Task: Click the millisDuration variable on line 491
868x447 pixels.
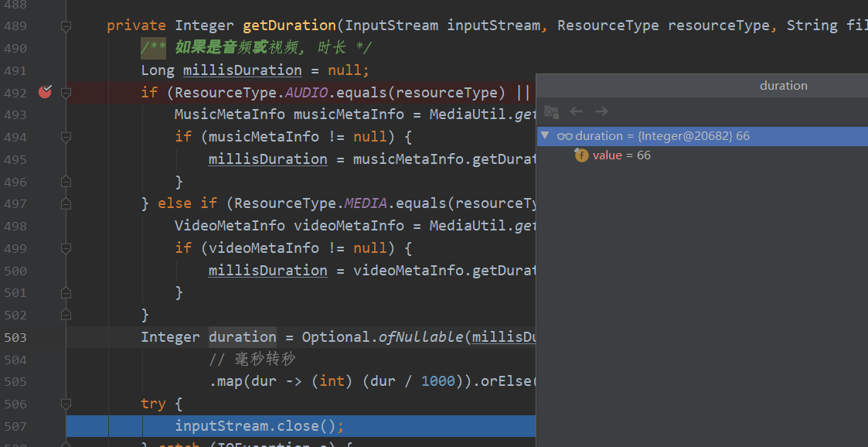Action: click(242, 70)
